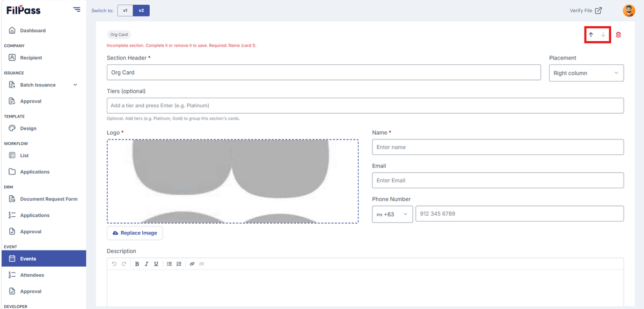Viewport: 644px width, 309px height.
Task: Move the Org Card section up
Action: tap(591, 35)
